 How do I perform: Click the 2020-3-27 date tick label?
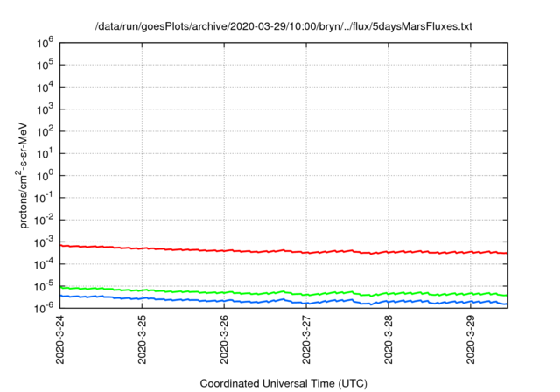coord(306,339)
